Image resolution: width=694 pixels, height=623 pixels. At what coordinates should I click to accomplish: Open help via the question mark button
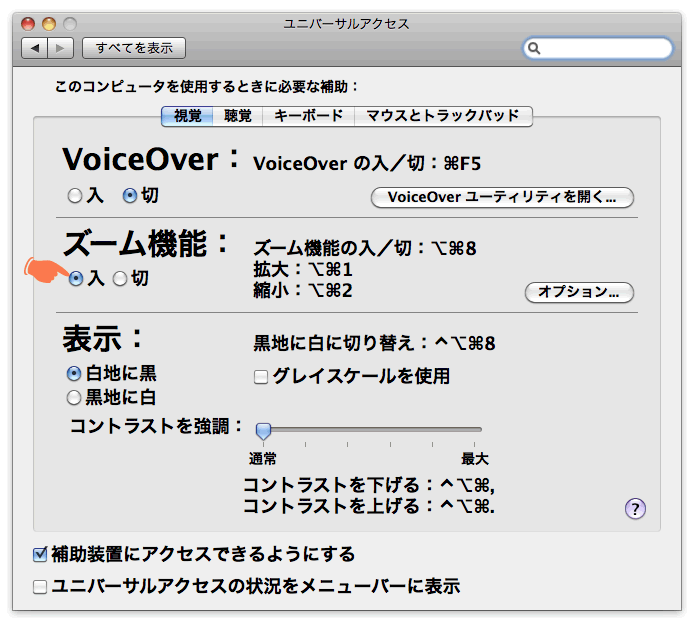(x=635, y=508)
